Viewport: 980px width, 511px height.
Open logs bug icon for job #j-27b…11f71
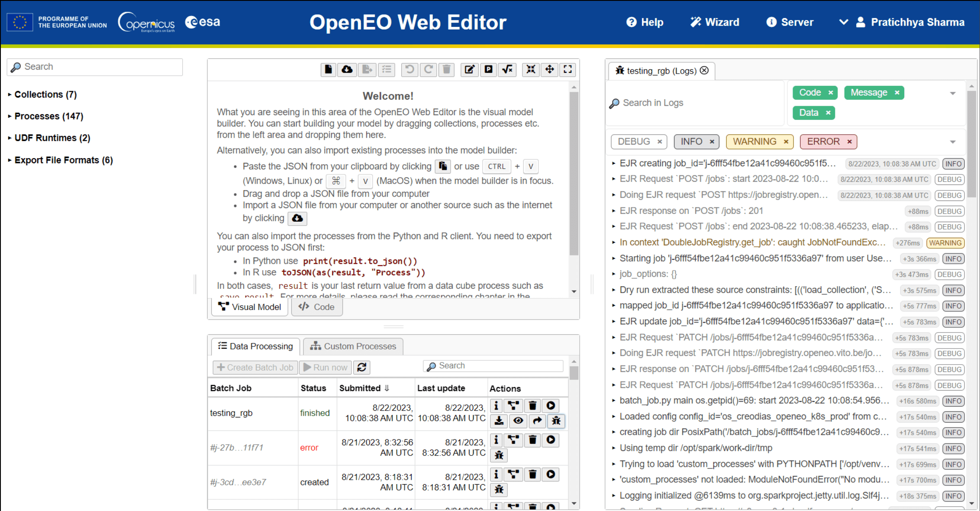click(499, 455)
